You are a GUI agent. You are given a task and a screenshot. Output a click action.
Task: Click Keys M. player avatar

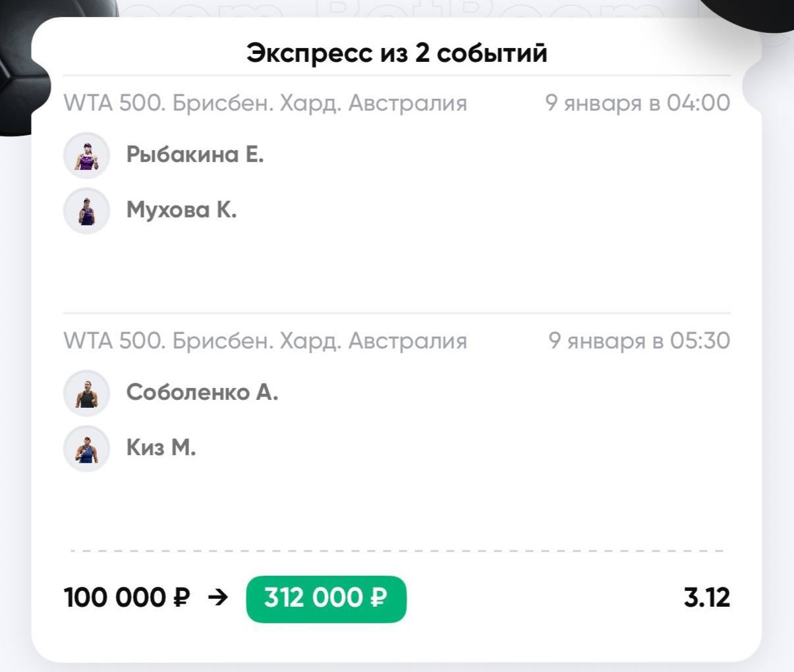pyautogui.click(x=86, y=449)
